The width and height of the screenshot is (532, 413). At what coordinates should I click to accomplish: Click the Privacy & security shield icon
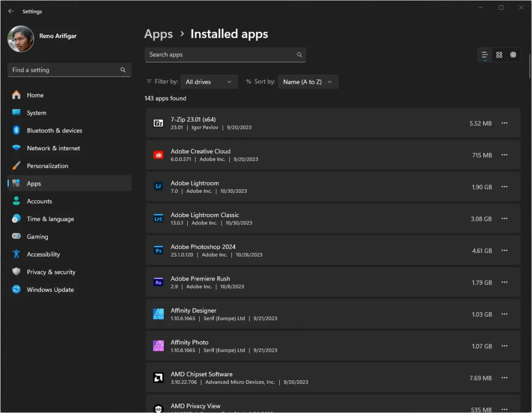[15, 272]
